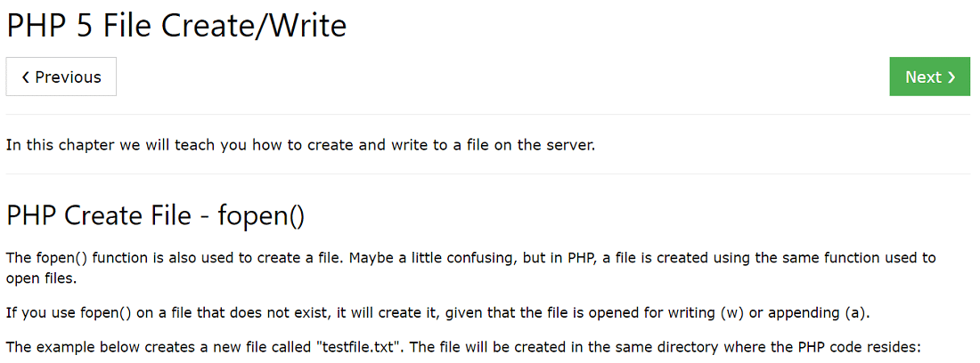Click the word "server." ending the intro

tap(573, 146)
